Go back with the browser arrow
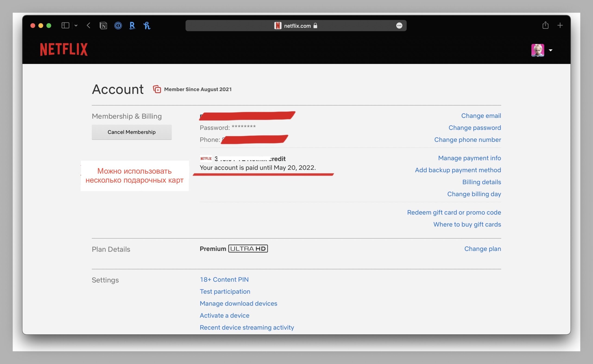The height and width of the screenshot is (364, 593). coord(88,25)
